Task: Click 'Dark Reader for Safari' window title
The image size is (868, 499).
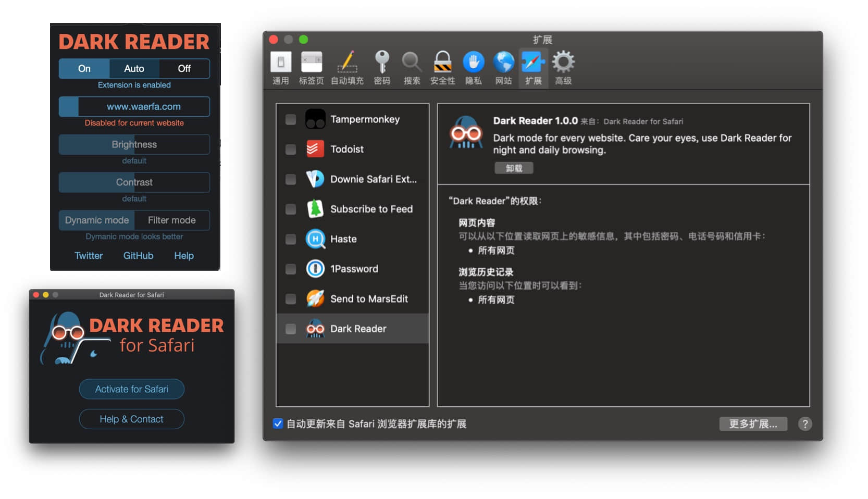Action: point(132,295)
